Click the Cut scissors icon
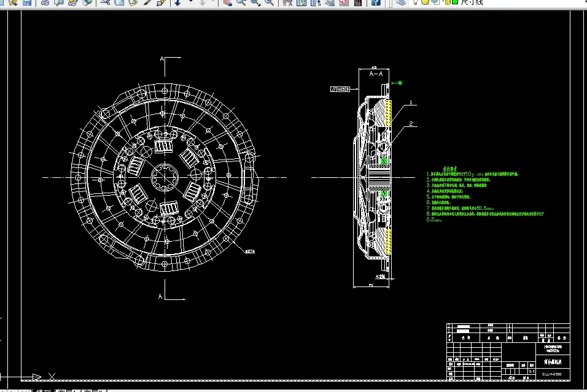 [x=105, y=2]
